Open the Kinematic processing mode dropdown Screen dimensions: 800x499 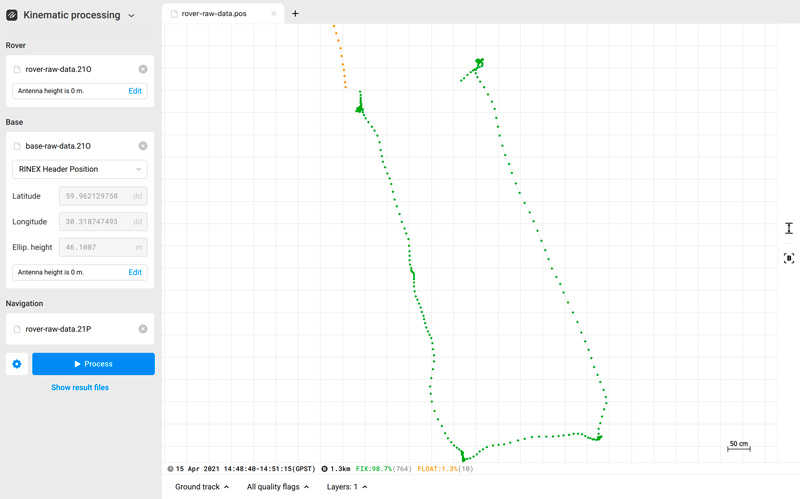tap(131, 16)
